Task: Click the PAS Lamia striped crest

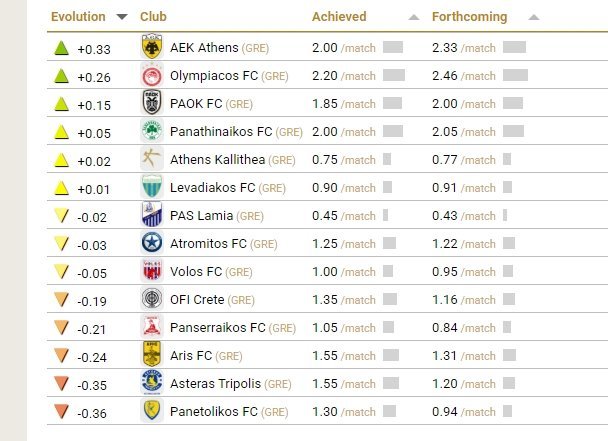Action: [152, 214]
